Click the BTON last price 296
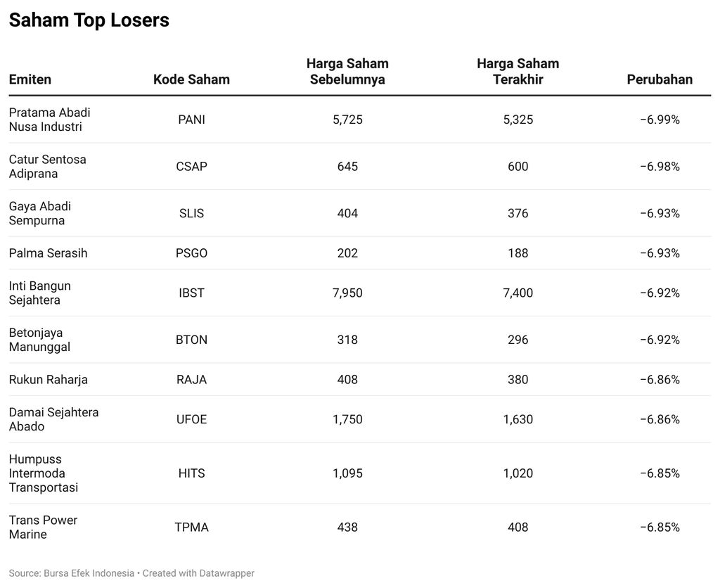Screen dimensions: 720x588 click(x=517, y=340)
